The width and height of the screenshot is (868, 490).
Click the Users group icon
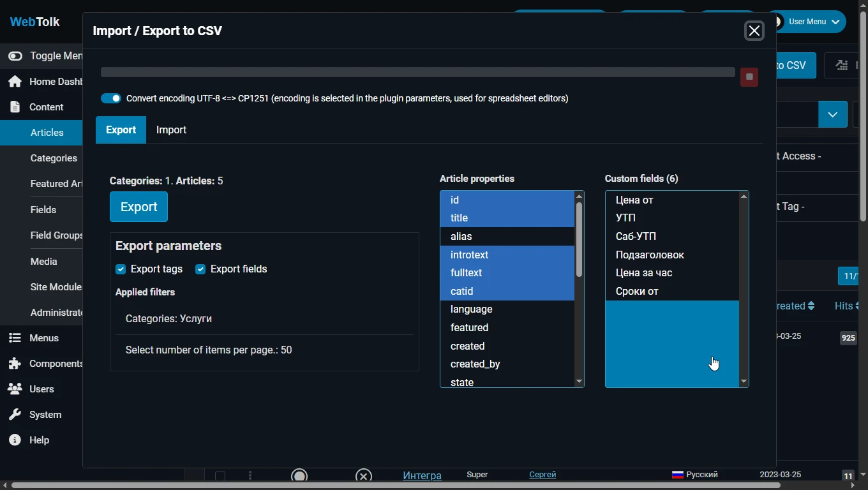(x=15, y=389)
